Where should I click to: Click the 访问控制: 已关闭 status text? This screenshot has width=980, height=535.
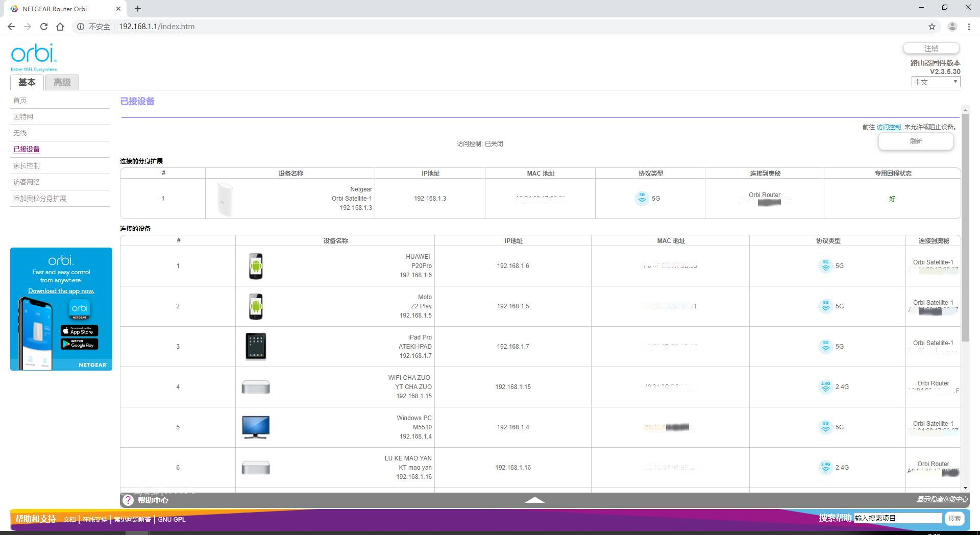[x=480, y=144]
